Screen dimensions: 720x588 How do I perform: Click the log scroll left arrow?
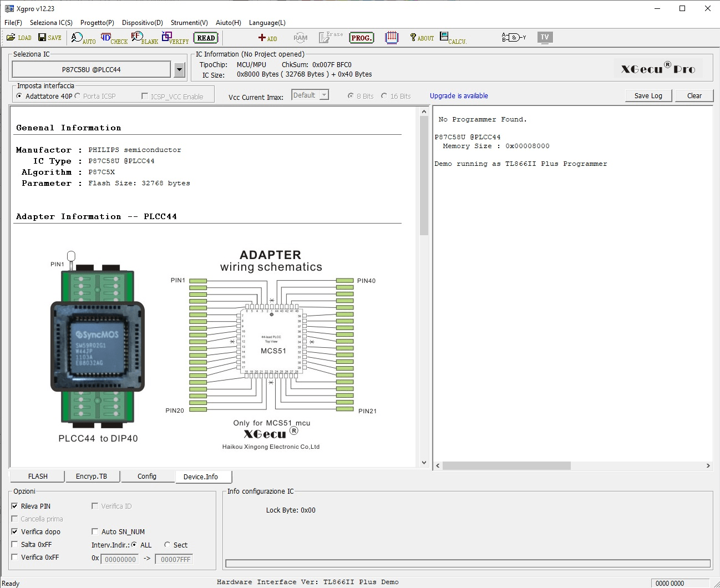pyautogui.click(x=438, y=466)
